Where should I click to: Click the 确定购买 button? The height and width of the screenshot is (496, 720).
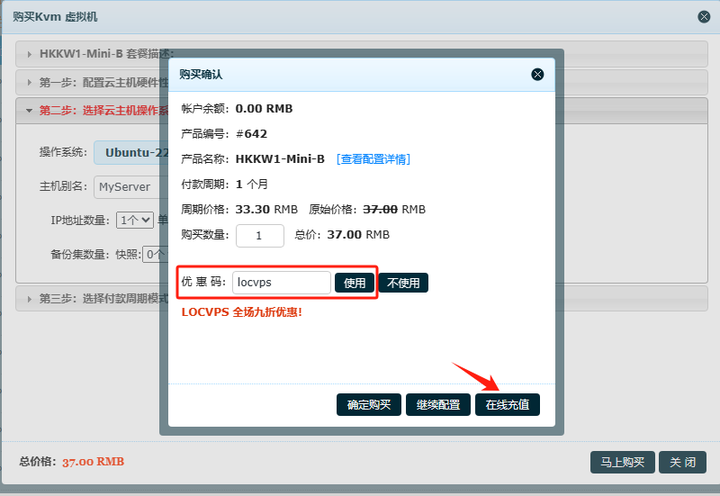coord(369,405)
